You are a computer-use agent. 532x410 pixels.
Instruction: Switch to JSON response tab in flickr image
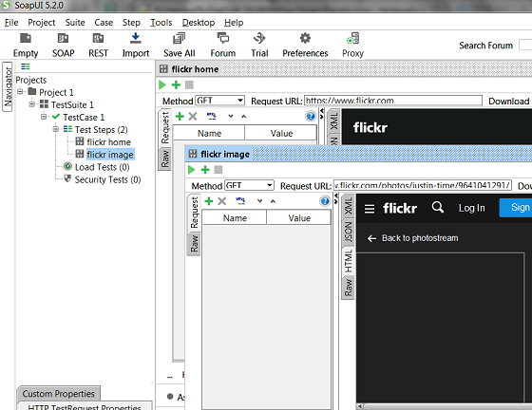tap(348, 232)
